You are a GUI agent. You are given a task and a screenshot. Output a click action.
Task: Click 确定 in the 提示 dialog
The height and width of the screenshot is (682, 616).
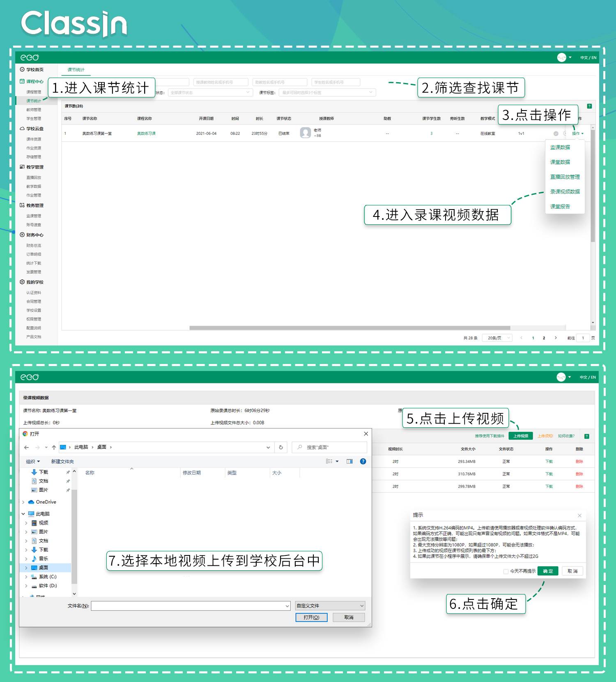click(548, 571)
